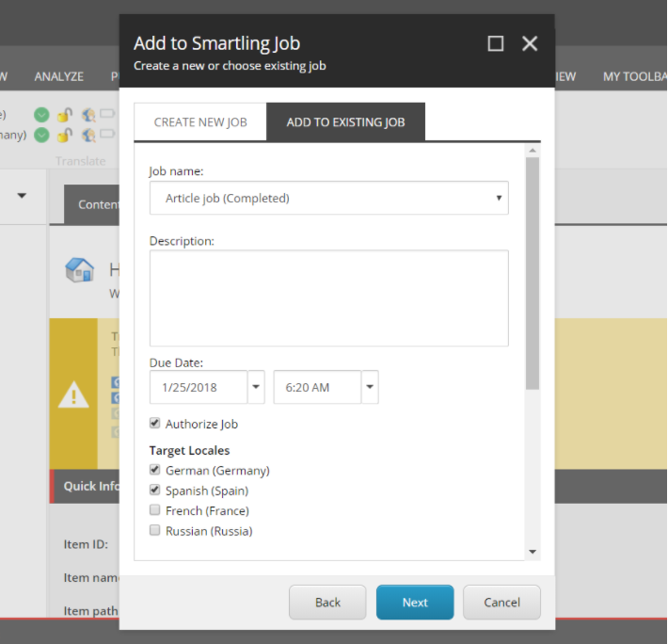Cancel the Smartling job dialog
This screenshot has width=668, height=644.
pos(501,603)
